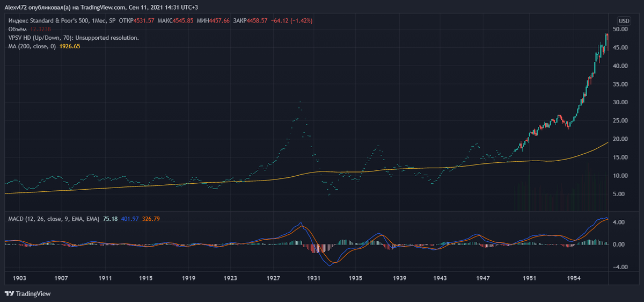
Task: Click the ЗАКР 4458.57 close value
Action: (251, 20)
